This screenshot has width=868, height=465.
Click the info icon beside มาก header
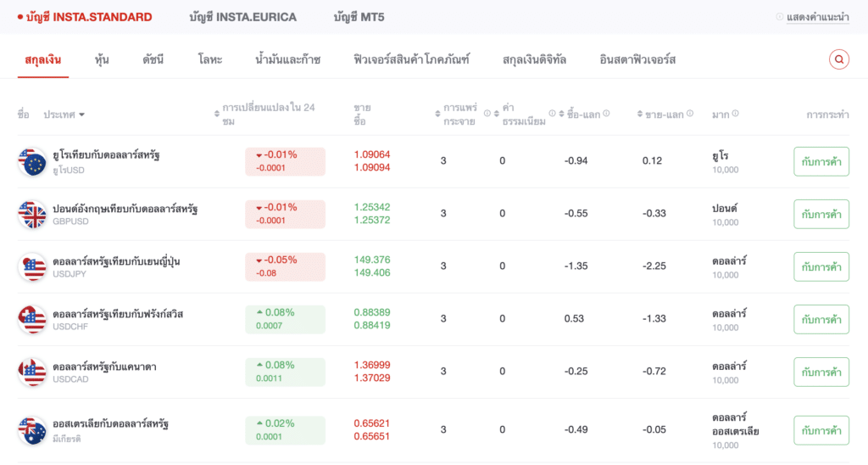point(735,114)
